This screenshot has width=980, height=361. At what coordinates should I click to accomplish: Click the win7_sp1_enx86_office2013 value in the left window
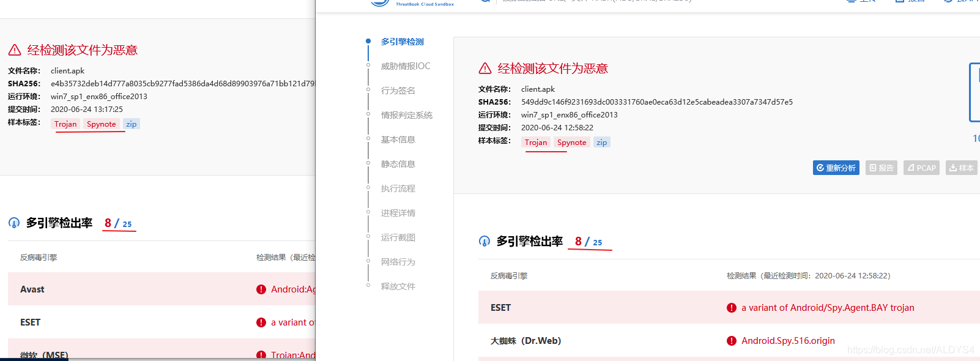point(99,97)
